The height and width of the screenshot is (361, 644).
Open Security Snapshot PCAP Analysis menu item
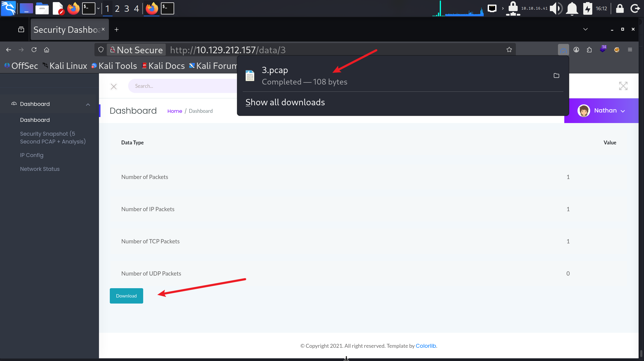click(53, 137)
